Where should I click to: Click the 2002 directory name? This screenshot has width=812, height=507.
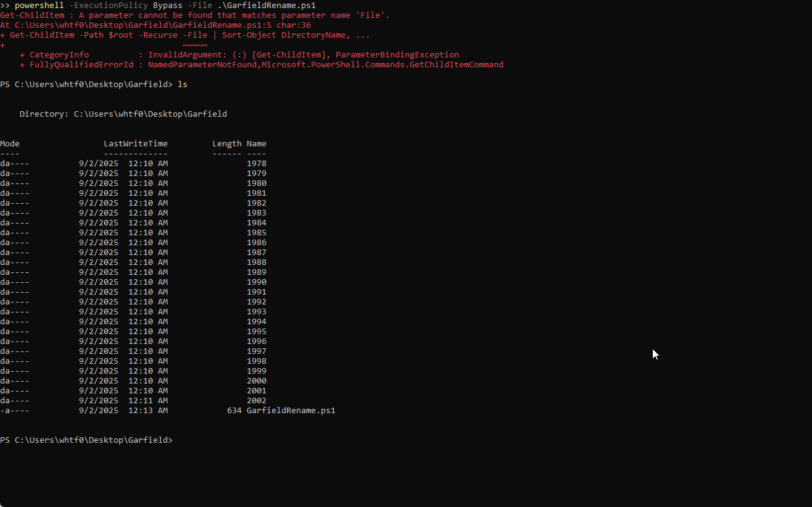[x=256, y=401]
